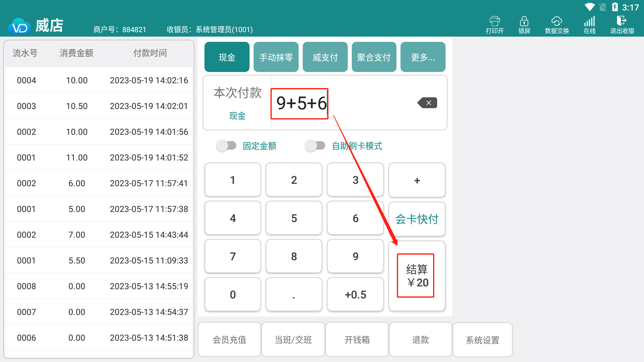
Task: Expand the 更多... payment options
Action: coord(423,57)
